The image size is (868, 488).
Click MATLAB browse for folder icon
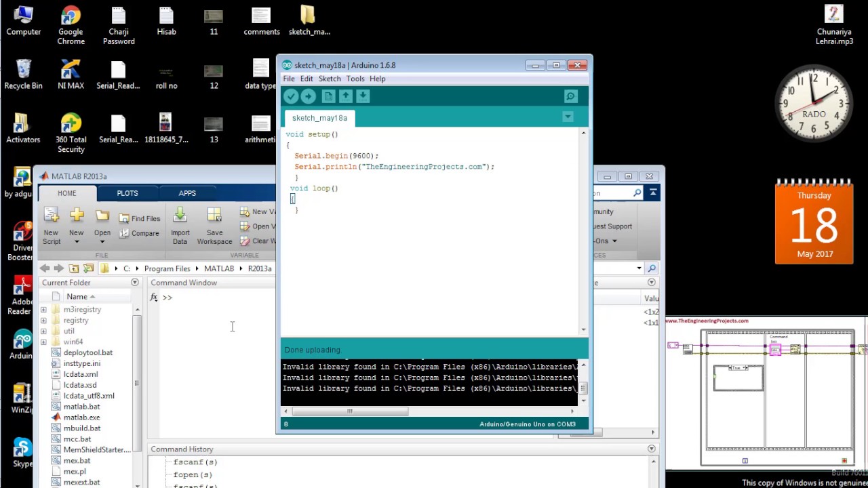[88, 268]
